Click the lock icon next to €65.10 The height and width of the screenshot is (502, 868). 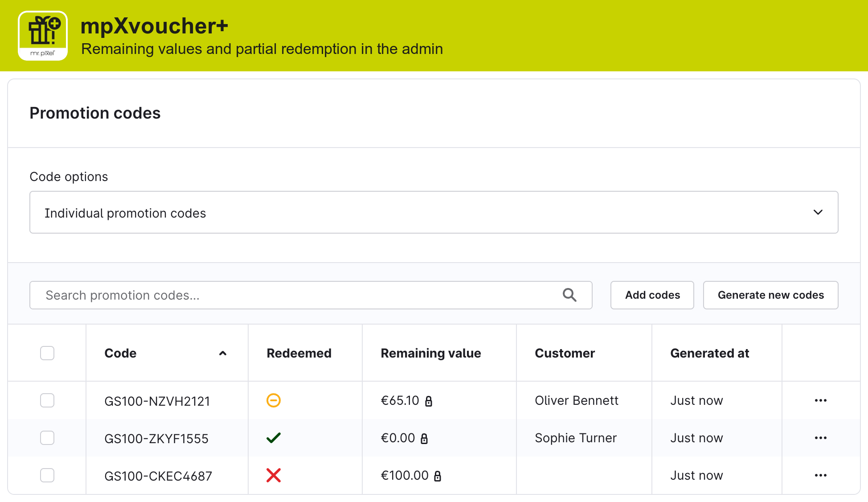click(x=429, y=401)
